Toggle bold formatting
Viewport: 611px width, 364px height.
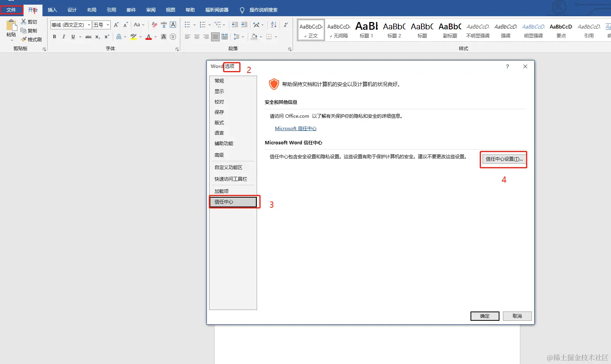pyautogui.click(x=54, y=37)
